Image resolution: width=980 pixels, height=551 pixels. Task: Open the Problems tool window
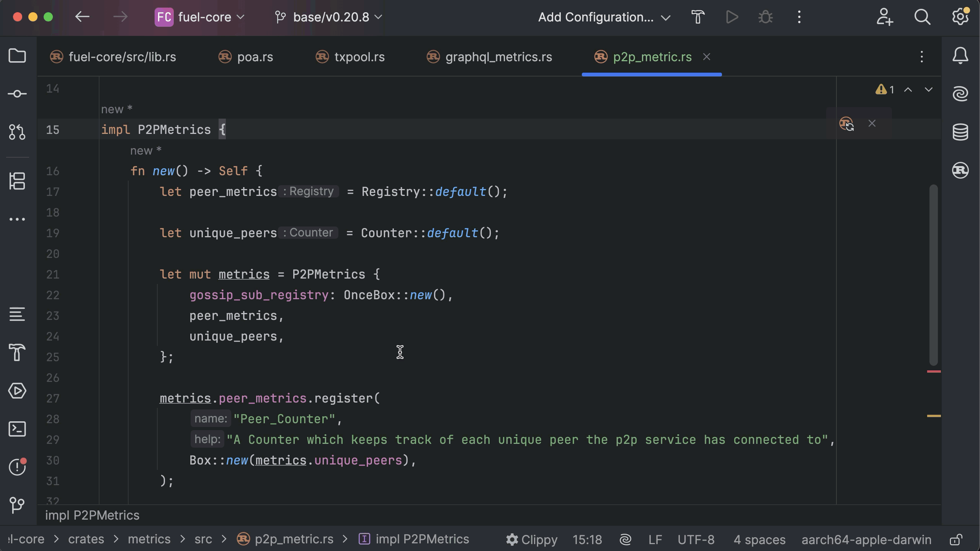(17, 466)
